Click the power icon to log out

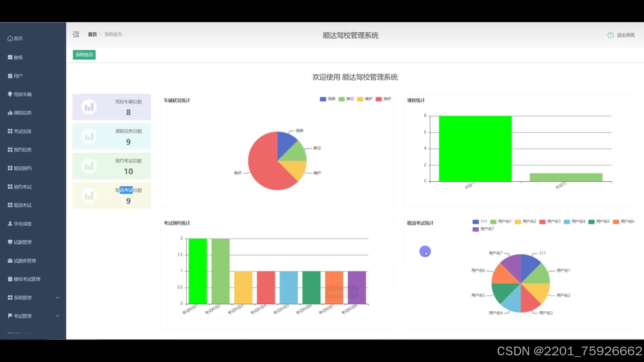[x=610, y=35]
